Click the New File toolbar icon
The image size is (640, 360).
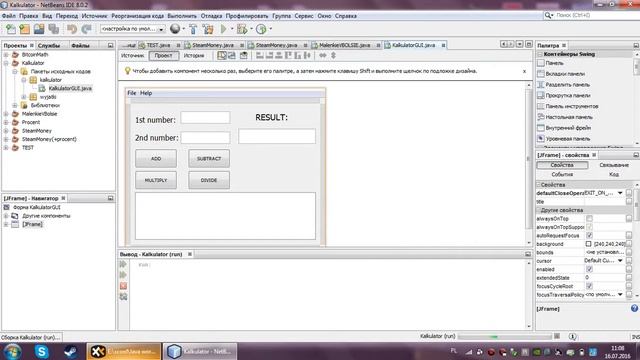pos(11,29)
